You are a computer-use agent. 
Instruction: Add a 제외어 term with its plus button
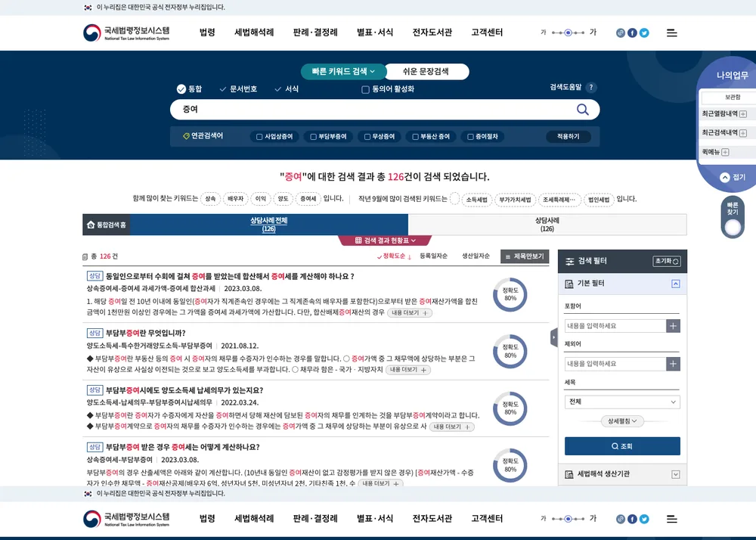[x=673, y=364]
